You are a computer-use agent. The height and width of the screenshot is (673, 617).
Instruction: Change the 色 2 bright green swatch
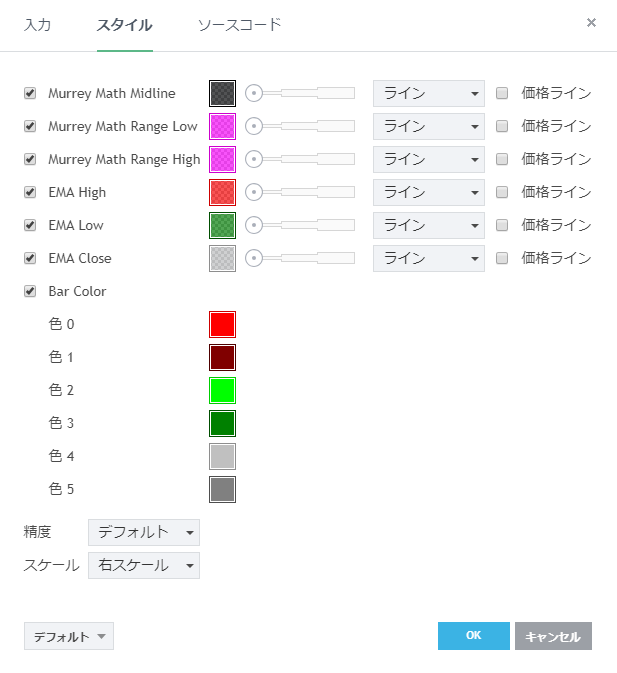[222, 390]
